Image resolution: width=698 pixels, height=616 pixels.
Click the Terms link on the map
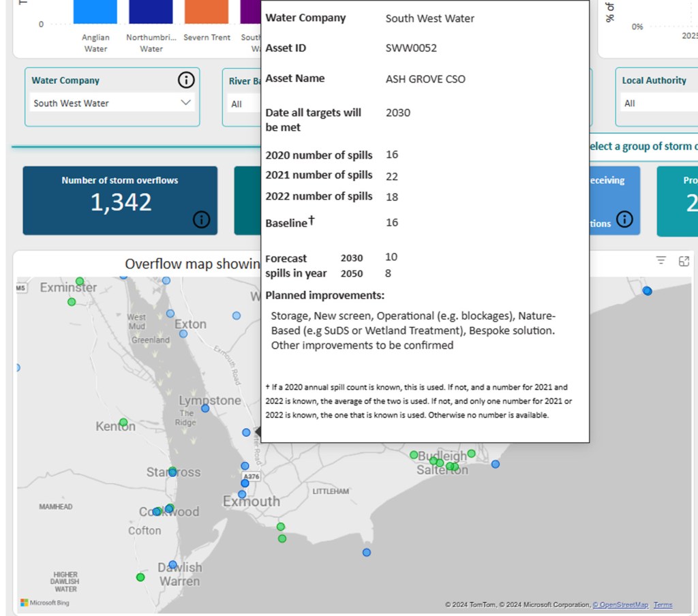(x=663, y=604)
